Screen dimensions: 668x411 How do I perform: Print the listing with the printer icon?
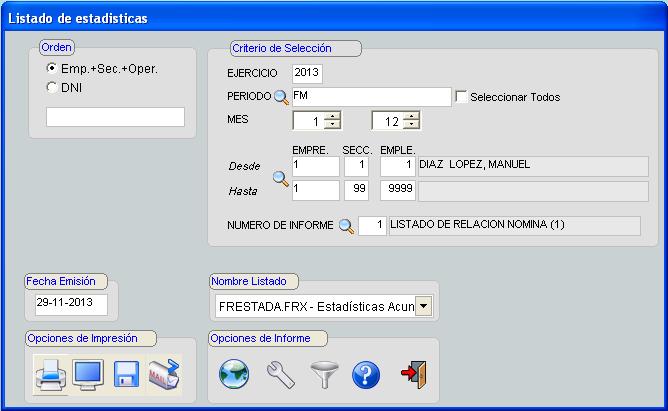[51, 375]
